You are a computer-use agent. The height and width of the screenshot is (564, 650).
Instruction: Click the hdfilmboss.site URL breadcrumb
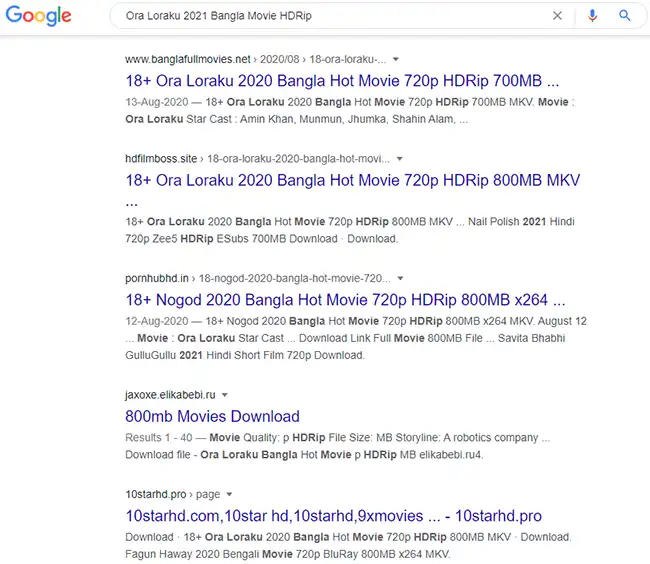257,159
